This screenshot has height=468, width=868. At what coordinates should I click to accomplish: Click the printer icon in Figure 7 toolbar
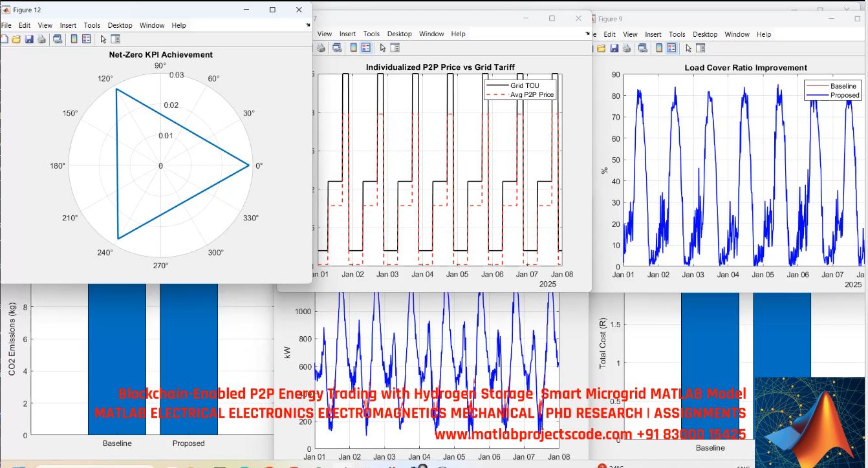click(x=321, y=47)
